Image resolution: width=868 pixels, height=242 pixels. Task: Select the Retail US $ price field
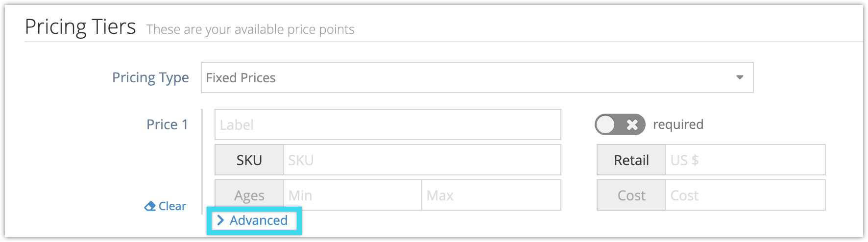pyautogui.click(x=745, y=160)
